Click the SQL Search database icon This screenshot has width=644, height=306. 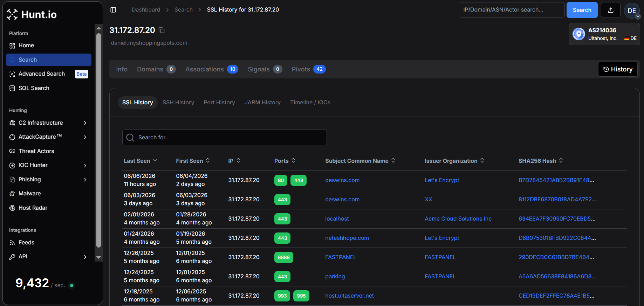[12, 88]
